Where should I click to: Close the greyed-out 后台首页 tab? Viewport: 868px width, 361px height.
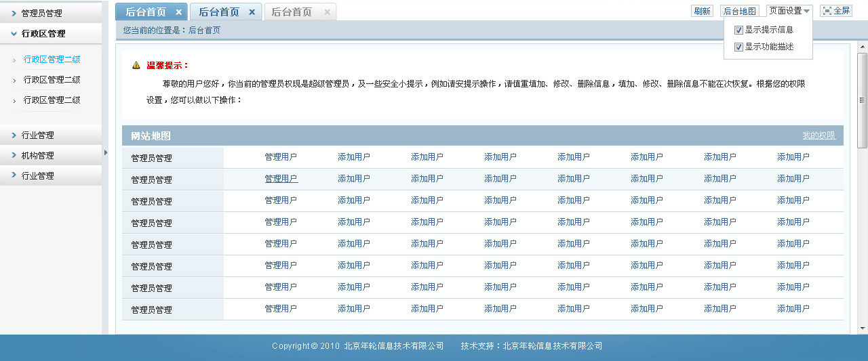click(x=327, y=12)
